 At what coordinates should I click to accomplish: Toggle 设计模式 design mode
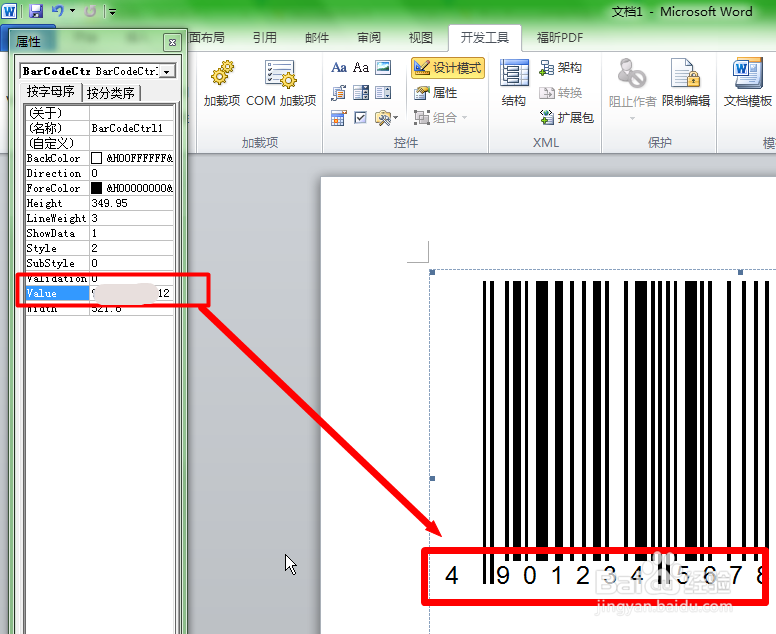coord(447,68)
